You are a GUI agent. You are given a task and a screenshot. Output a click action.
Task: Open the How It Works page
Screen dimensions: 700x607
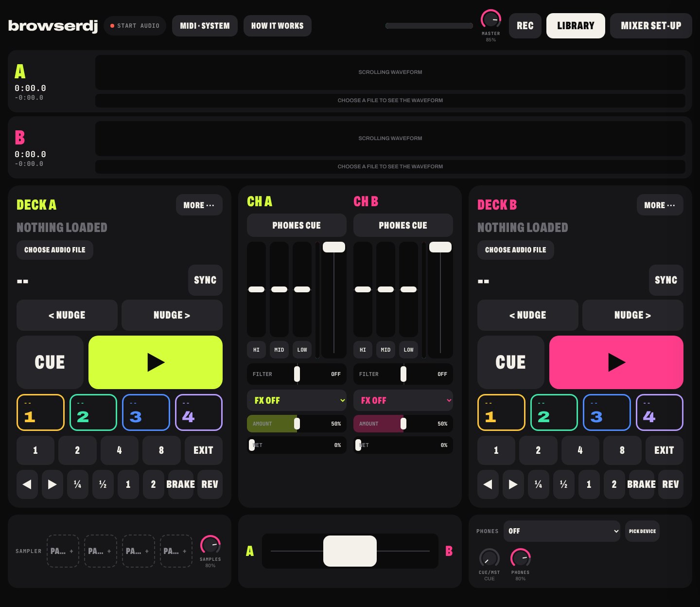tap(278, 26)
